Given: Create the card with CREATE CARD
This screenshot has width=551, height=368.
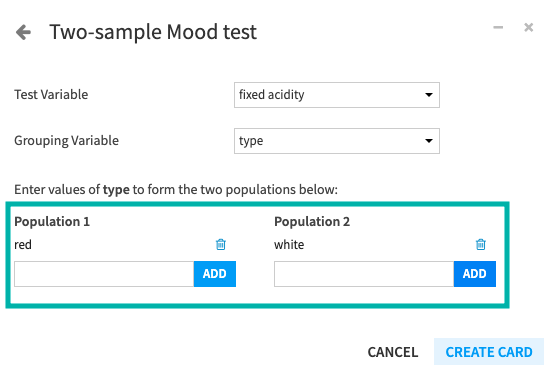Looking at the screenshot, I should [489, 352].
